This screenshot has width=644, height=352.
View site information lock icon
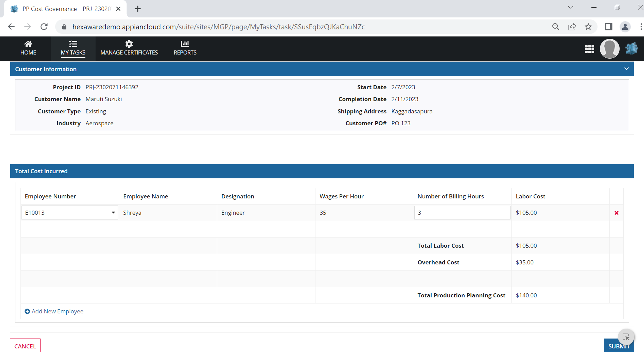[x=64, y=27]
